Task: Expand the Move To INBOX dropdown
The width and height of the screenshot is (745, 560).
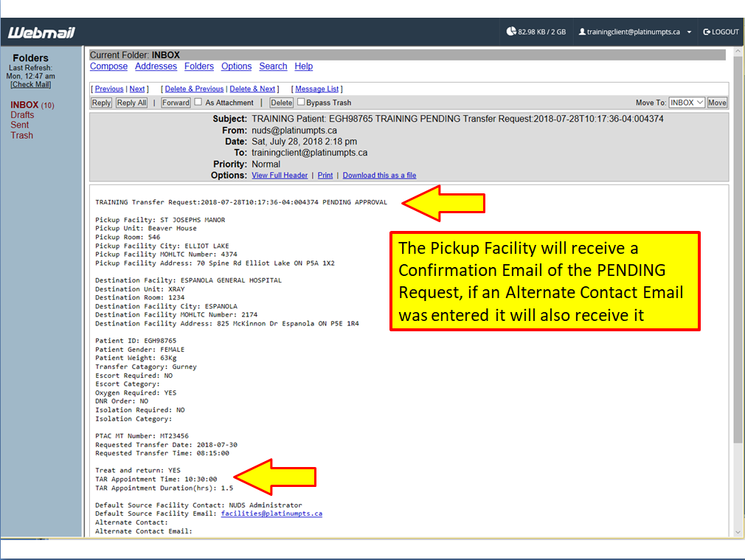Action: pos(687,103)
